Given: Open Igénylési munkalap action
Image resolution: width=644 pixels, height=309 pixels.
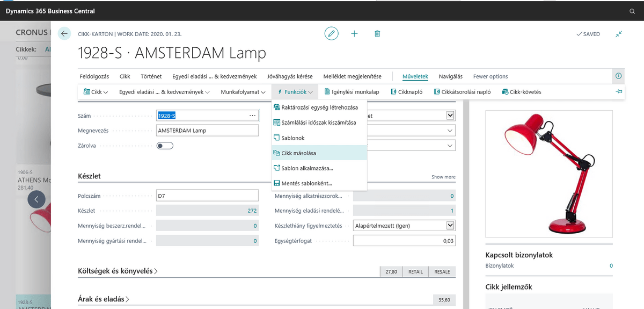Looking at the screenshot, I should 351,92.
